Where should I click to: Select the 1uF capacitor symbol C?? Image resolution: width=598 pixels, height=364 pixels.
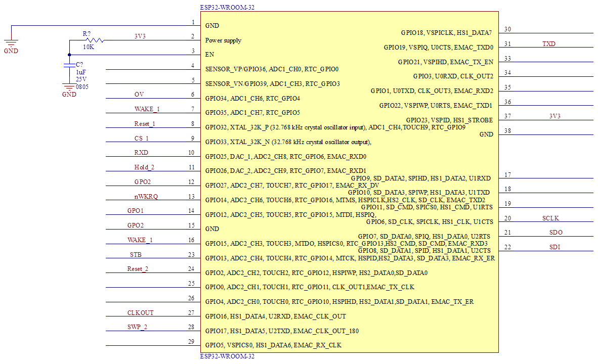click(x=69, y=65)
